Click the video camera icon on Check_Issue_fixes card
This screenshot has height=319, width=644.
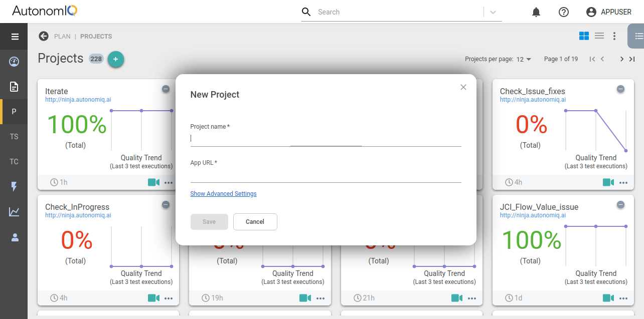[608, 182]
